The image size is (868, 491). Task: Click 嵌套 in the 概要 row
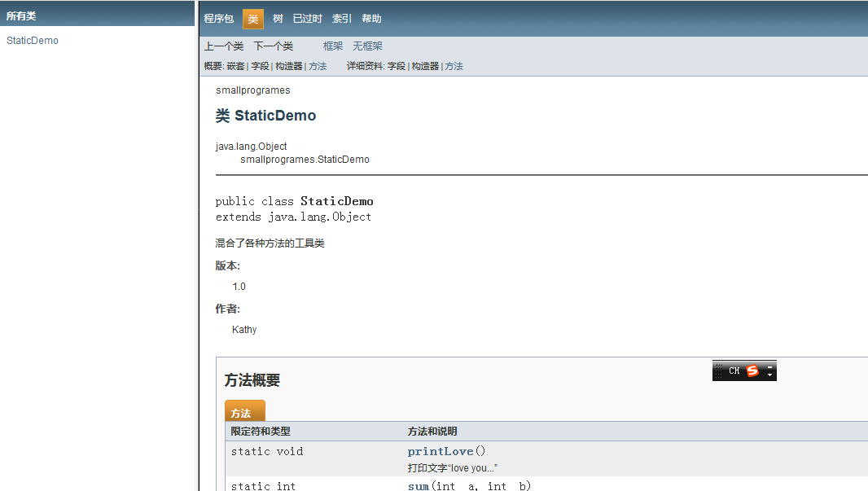236,67
